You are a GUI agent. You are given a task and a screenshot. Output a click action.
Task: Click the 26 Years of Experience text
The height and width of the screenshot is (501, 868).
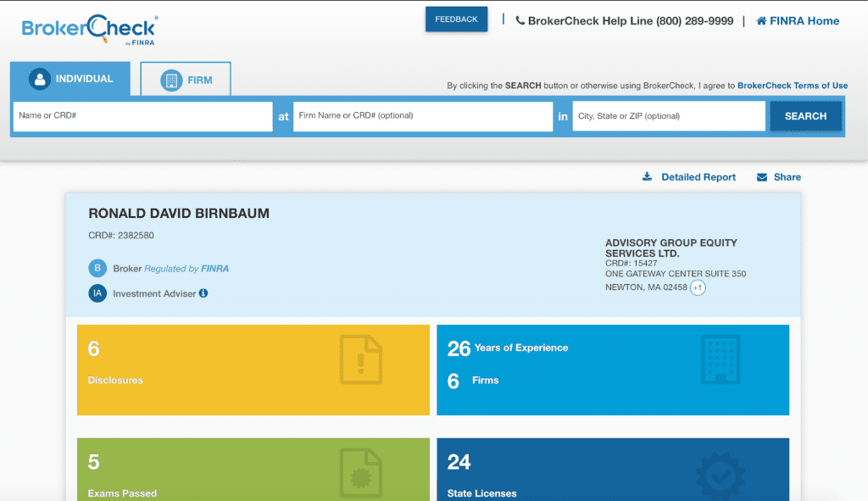pyautogui.click(x=508, y=348)
